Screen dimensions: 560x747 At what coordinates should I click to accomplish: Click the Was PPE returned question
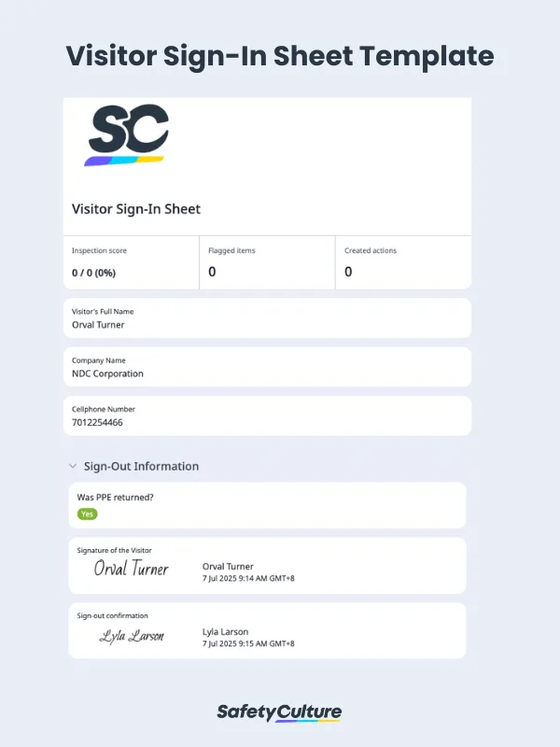[x=115, y=497]
